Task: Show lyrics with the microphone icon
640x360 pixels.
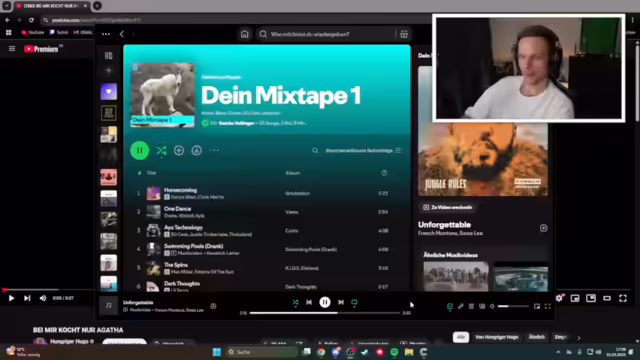Action: coord(460,306)
